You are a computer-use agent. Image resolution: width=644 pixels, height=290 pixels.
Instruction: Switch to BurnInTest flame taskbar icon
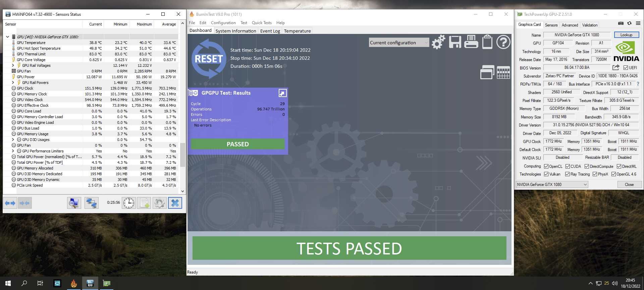point(74,283)
